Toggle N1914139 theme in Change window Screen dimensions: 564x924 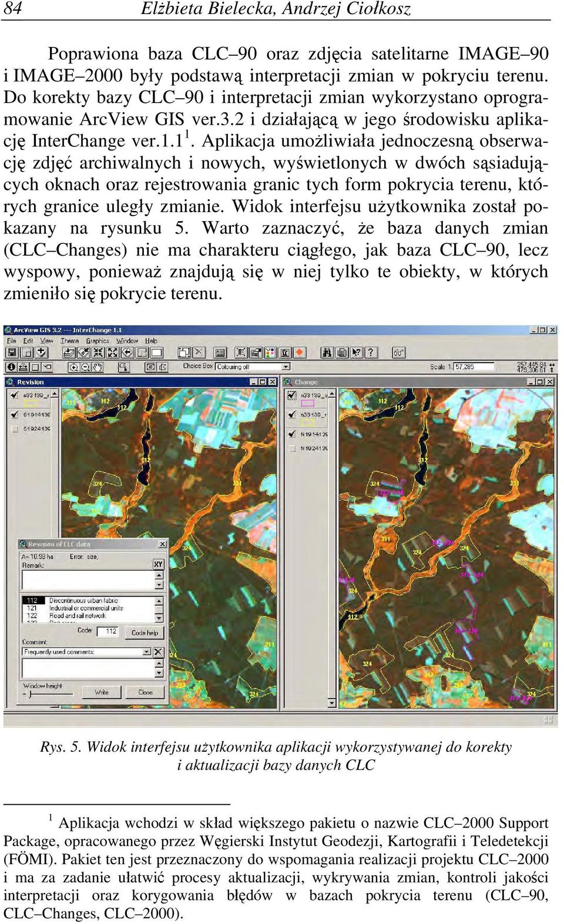pyautogui.click(x=292, y=434)
